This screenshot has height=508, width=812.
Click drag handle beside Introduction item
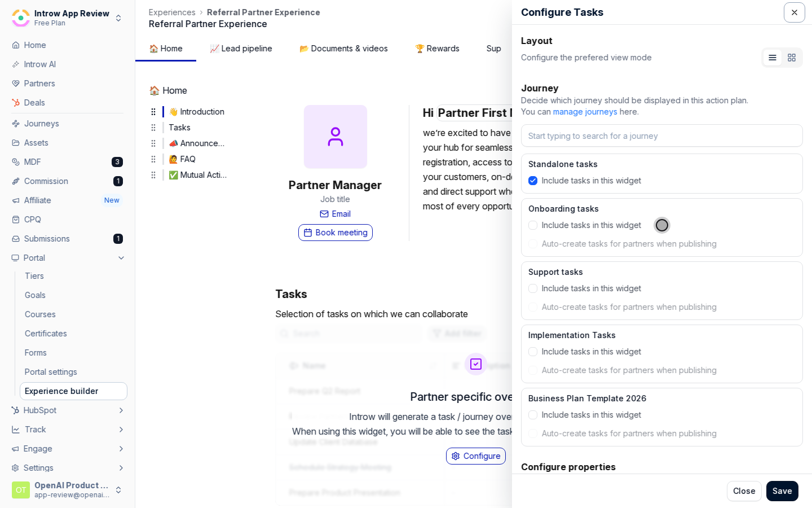(x=153, y=112)
